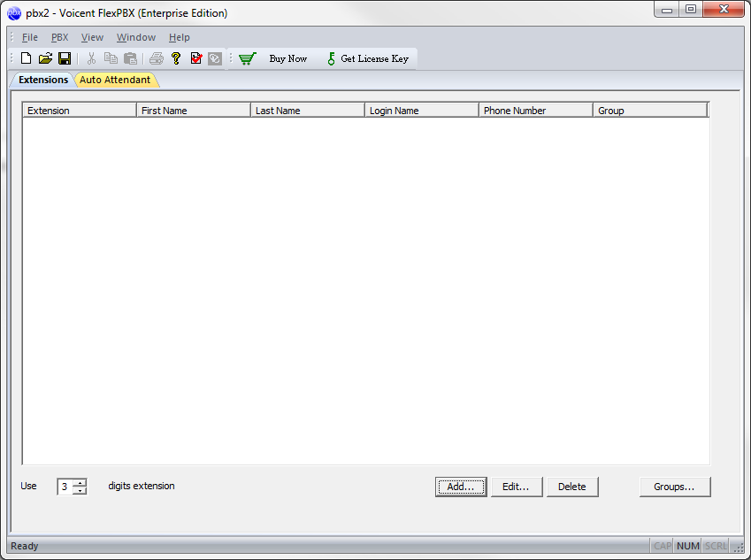751x560 pixels.
Task: Sort by the Group column header
Action: pyautogui.click(x=650, y=111)
